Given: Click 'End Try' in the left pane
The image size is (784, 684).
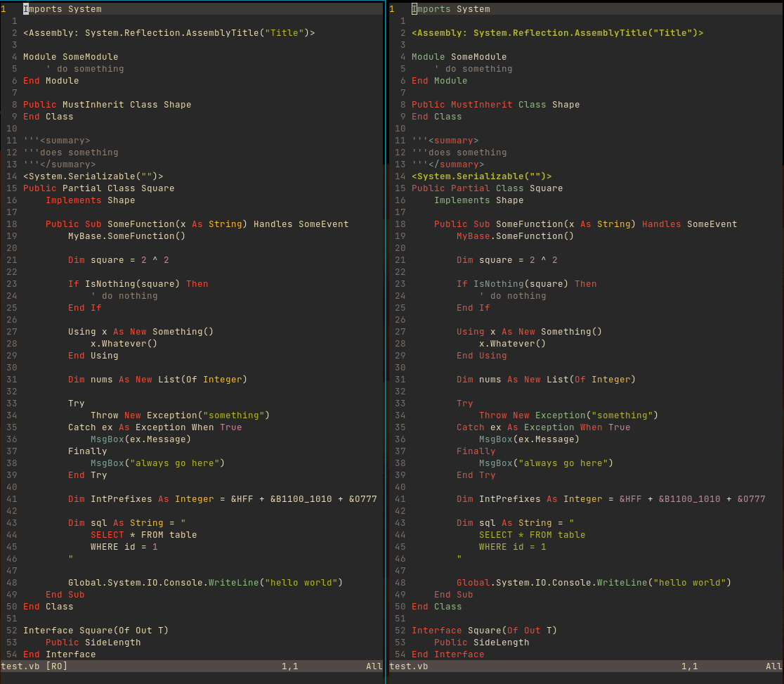Looking at the screenshot, I should [88, 475].
